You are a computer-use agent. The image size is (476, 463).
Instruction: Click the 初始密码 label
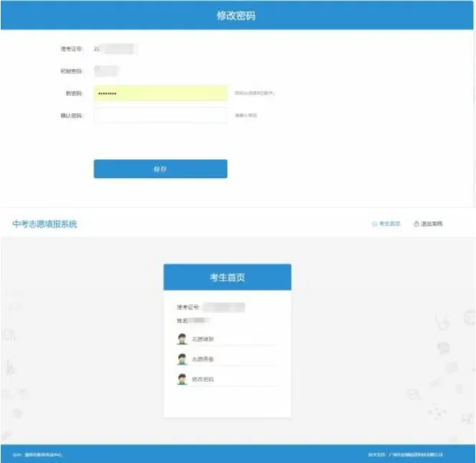72,71
